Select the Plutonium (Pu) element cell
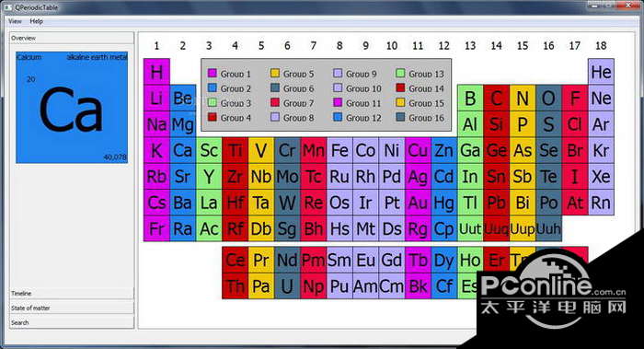The width and height of the screenshot is (644, 349). point(339,286)
